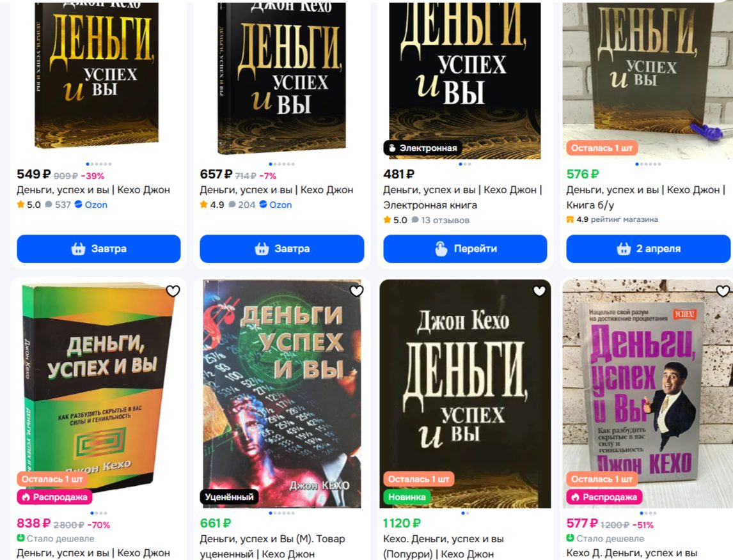
Task: Toggle favorite heart on the 577 ₽ purple-title book
Action: point(723,291)
